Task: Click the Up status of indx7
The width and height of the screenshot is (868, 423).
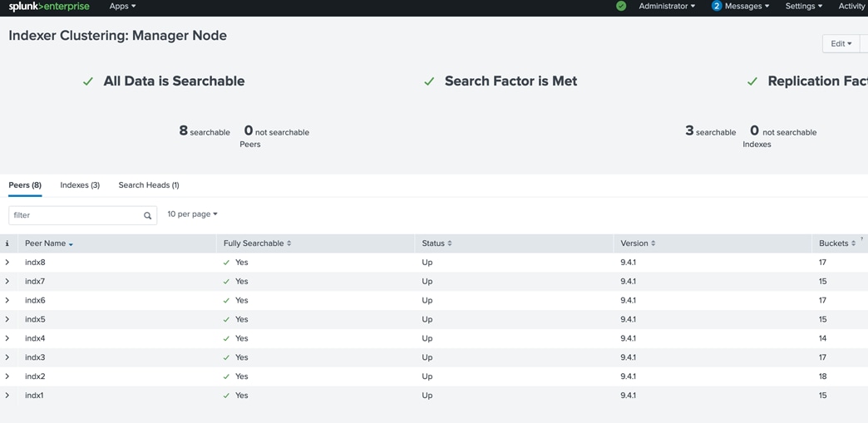Action: [427, 281]
